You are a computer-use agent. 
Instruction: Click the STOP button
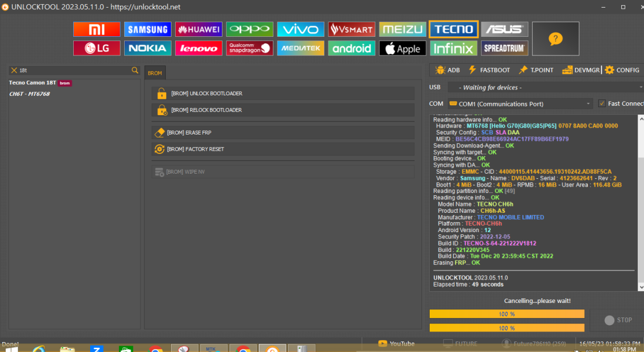point(618,320)
